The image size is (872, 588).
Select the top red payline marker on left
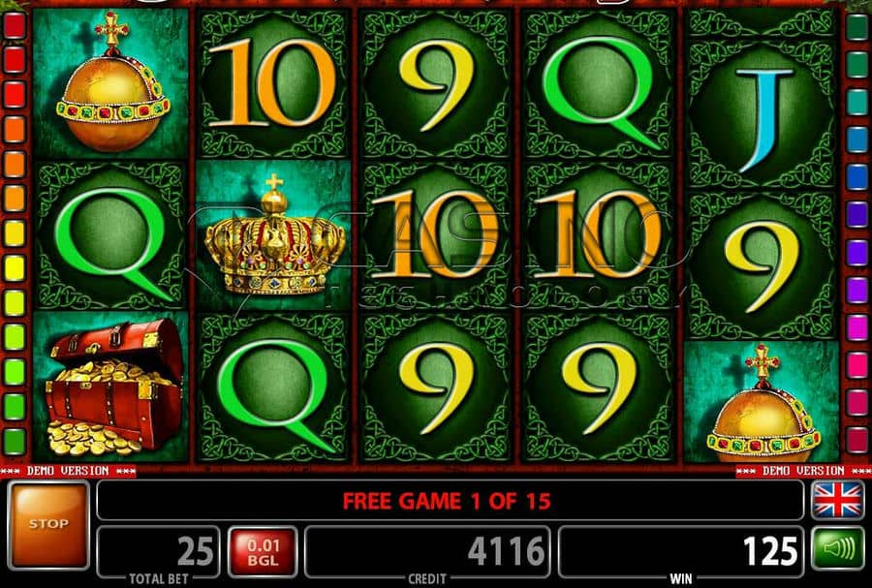pyautogui.click(x=15, y=25)
